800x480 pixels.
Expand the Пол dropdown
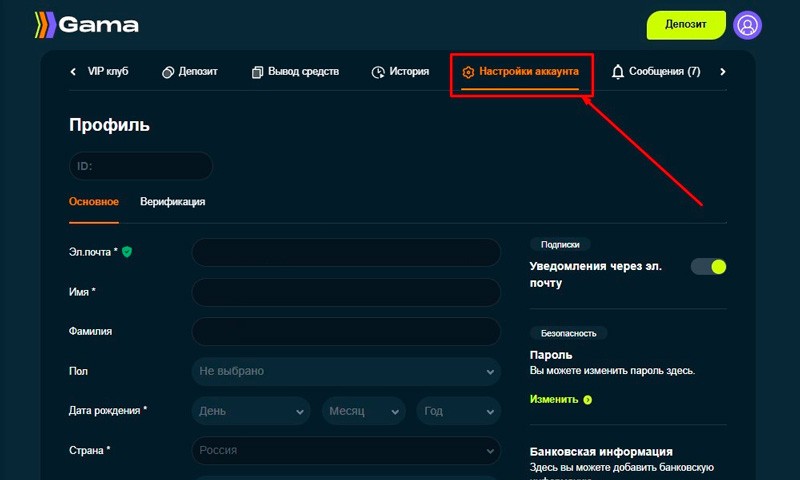click(x=345, y=371)
